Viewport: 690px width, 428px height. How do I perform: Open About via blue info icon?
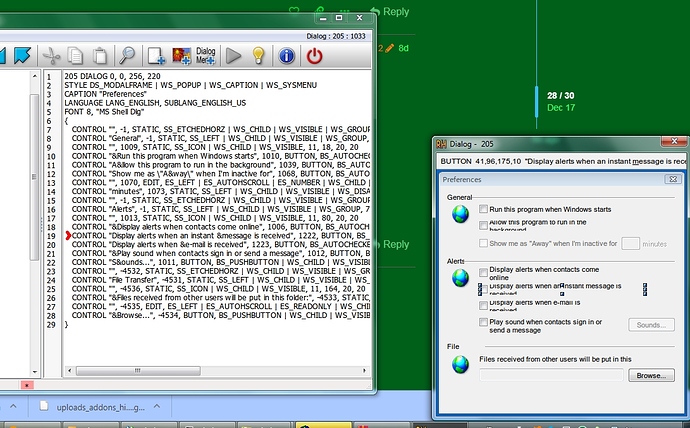point(286,56)
